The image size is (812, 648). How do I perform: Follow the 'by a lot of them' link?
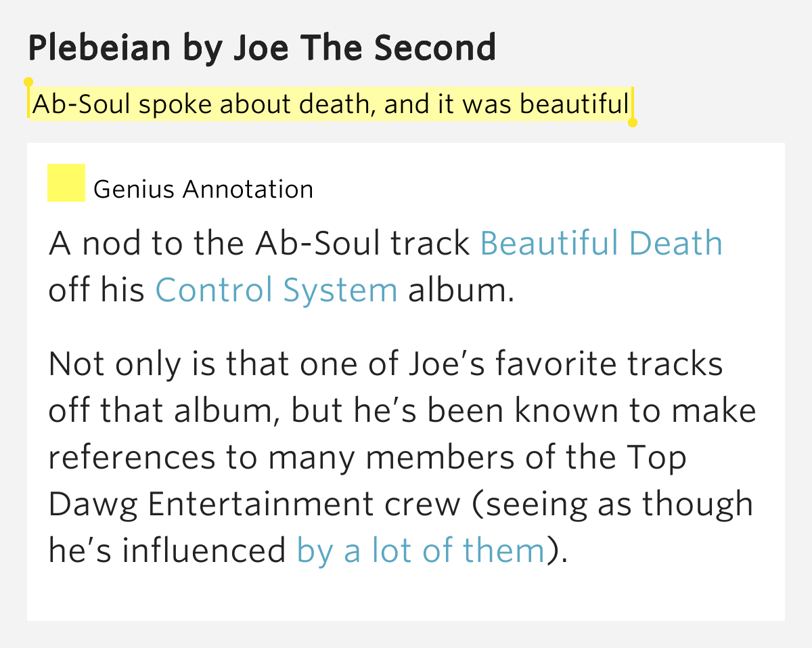click(421, 550)
